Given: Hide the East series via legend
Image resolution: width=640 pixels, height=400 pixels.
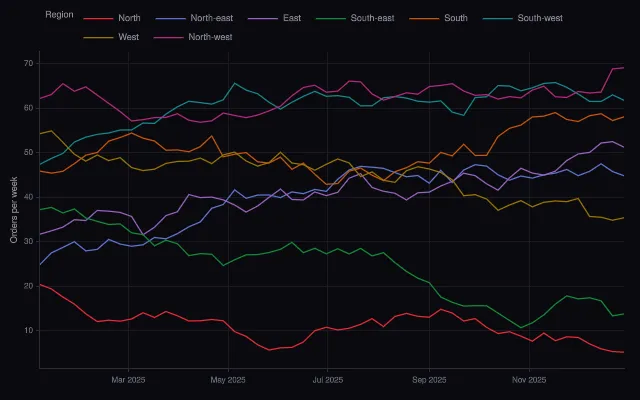Looking at the screenshot, I should pos(274,18).
